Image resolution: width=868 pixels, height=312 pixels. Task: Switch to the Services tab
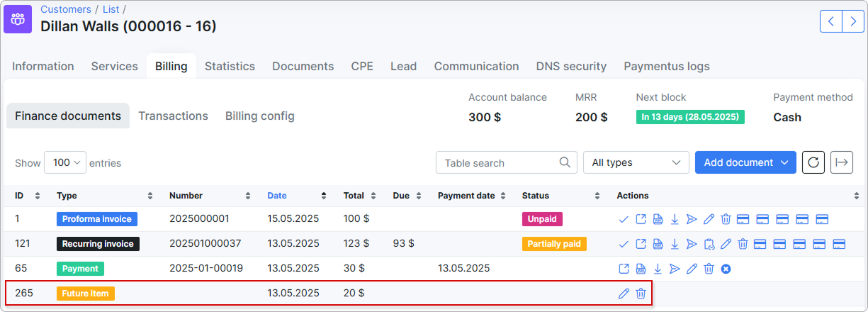(x=114, y=66)
